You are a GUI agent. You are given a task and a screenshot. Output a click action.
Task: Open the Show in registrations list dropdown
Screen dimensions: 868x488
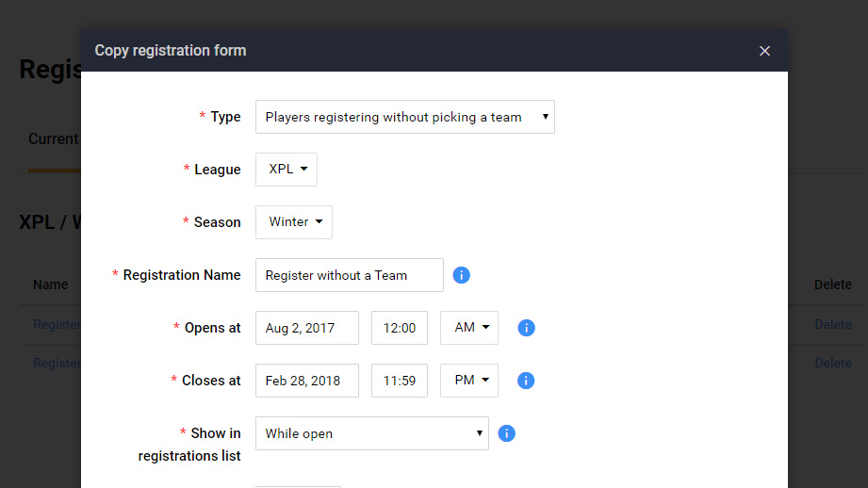tap(371, 433)
